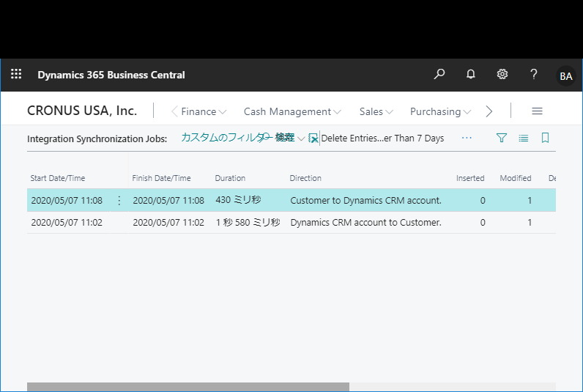The height and width of the screenshot is (392, 583).
Task: Open the settings gear icon
Action: tap(502, 75)
